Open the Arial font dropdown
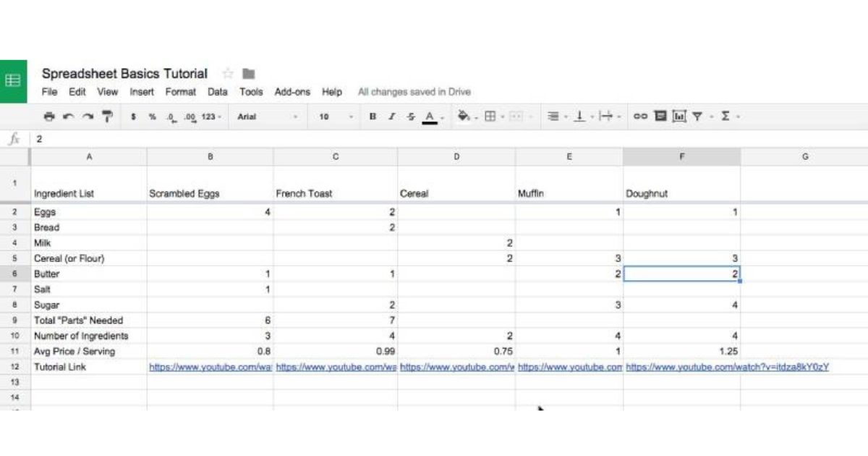 267,117
